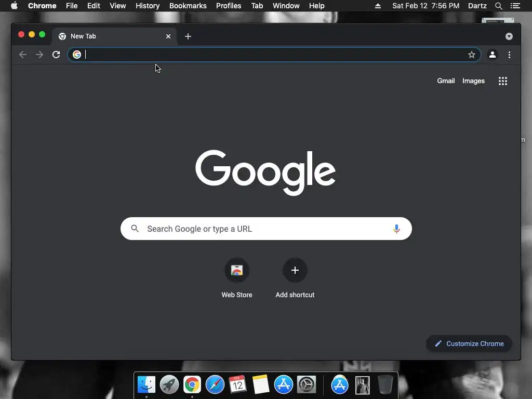532x399 pixels.
Task: Launch Safari from the Dock
Action: (215, 385)
